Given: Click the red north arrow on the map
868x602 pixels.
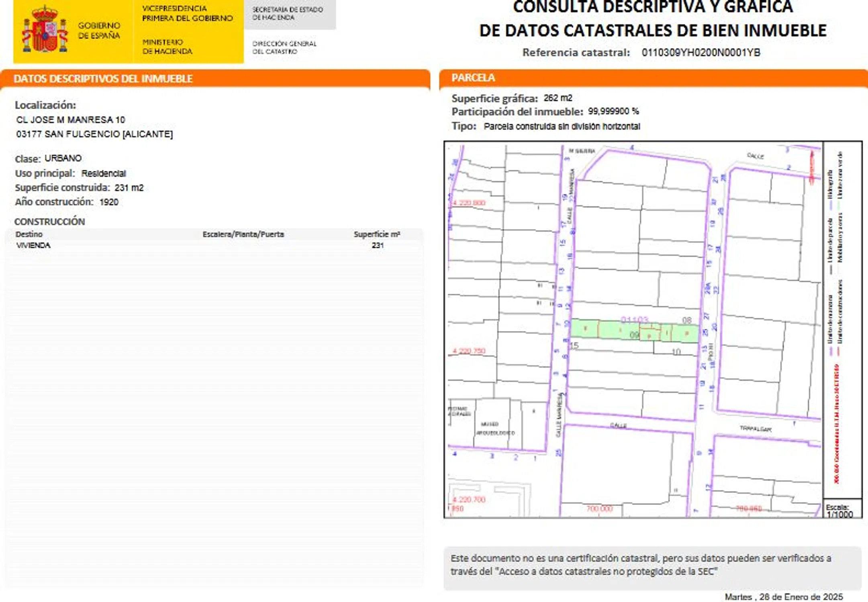Looking at the screenshot, I should tap(811, 166).
